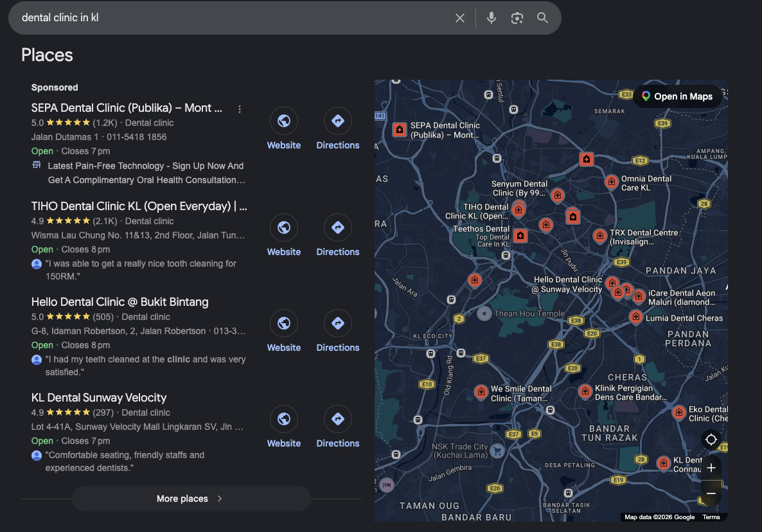Click the address 'G-8, Idaman Robertson, 2, Jalan Robertson'

pyautogui.click(x=119, y=331)
